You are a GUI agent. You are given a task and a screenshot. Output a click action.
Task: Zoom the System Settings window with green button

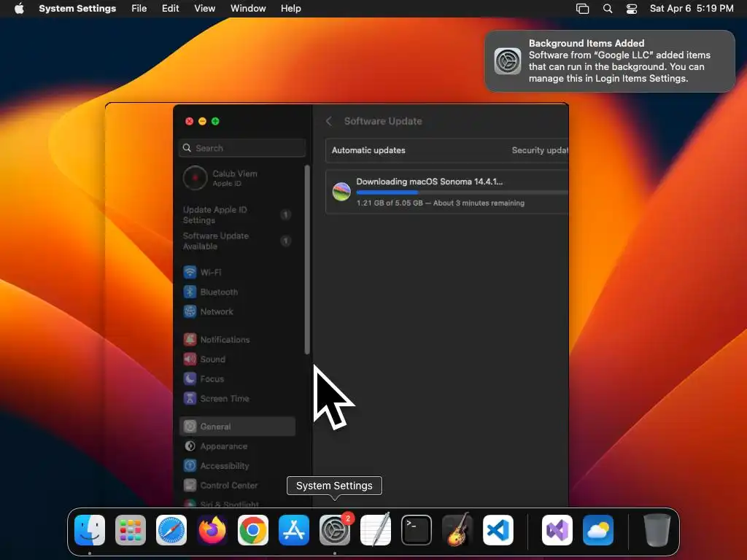click(x=215, y=122)
